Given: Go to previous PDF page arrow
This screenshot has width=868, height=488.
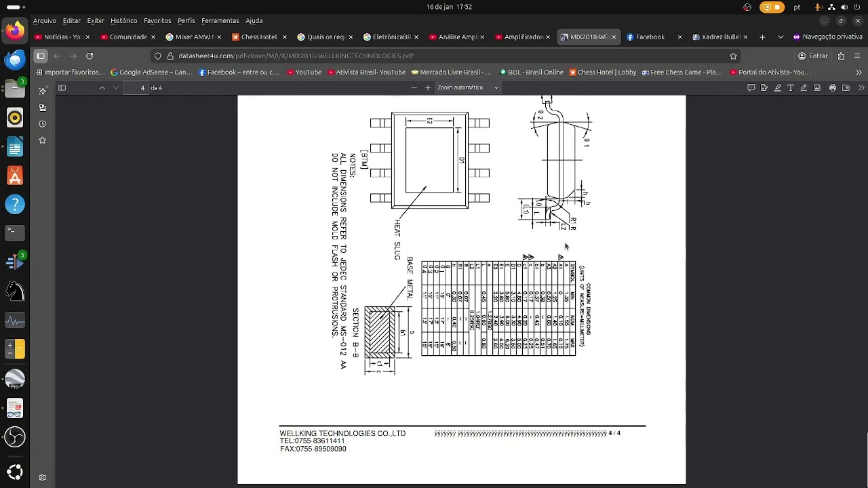Looking at the screenshot, I should pyautogui.click(x=102, y=87).
